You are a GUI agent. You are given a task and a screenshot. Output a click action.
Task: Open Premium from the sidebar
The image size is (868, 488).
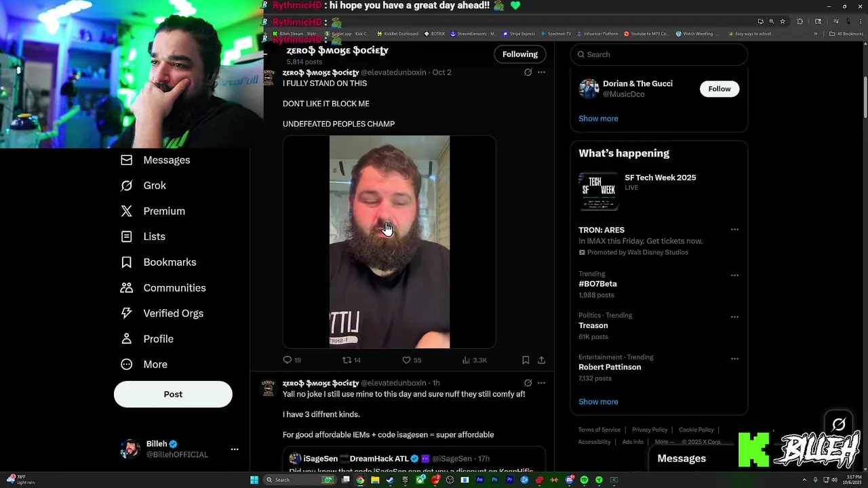153,211
